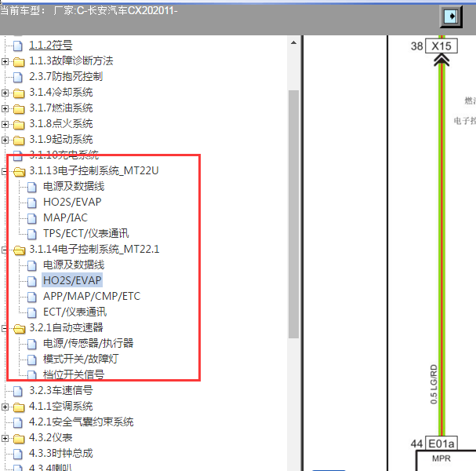Open 电源及数据线 under MT22.1
476x471 pixels.
74,265
